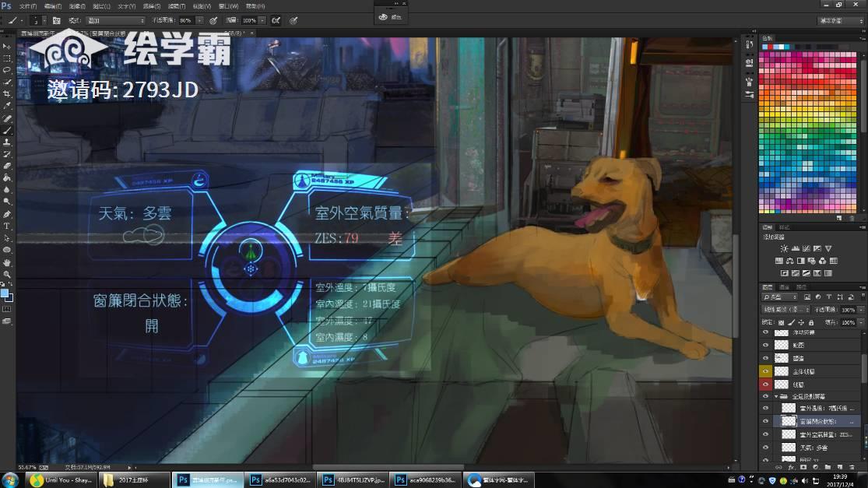Switch to the Channels panel tab
Viewport: 868px width, 488px height.
tap(784, 286)
